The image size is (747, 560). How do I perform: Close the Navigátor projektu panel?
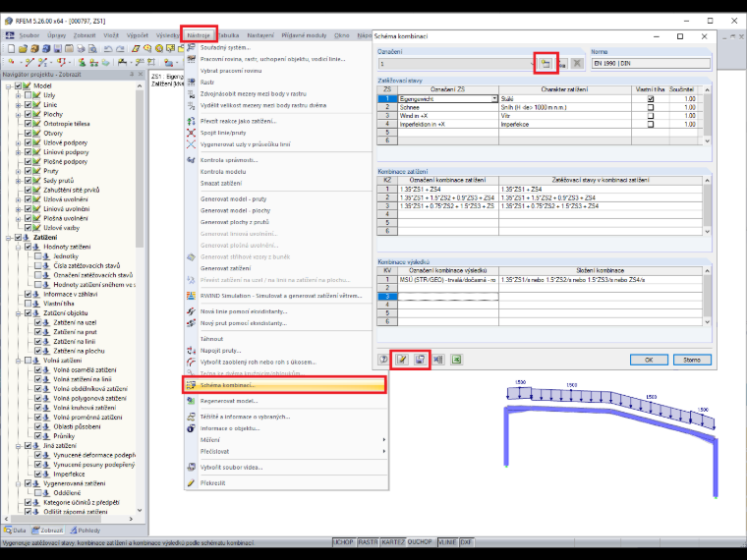(141, 75)
